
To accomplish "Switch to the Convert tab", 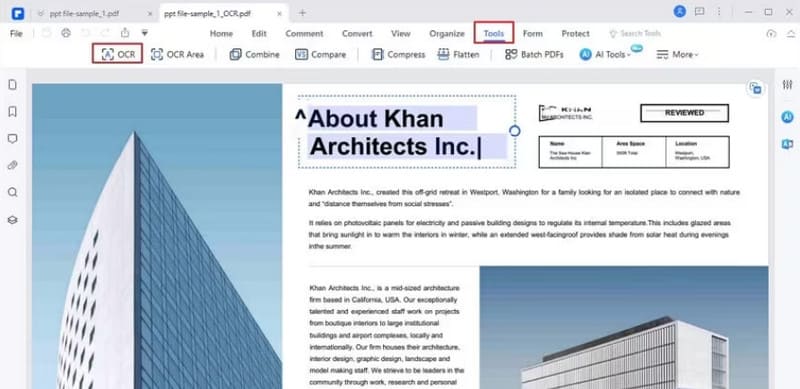I will point(357,34).
